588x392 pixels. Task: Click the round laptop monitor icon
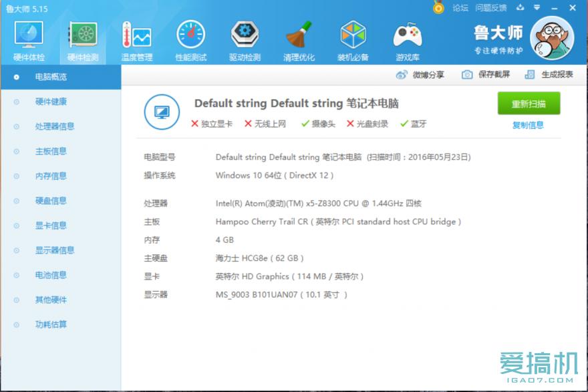pos(162,112)
